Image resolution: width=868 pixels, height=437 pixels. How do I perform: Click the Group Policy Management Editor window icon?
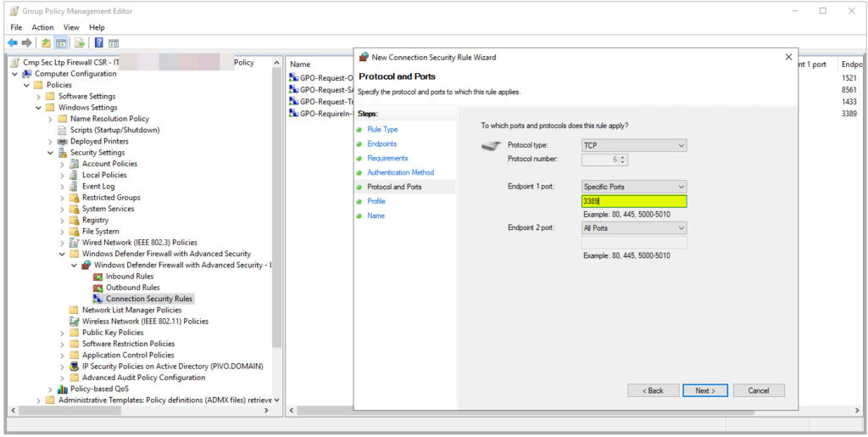(x=14, y=11)
